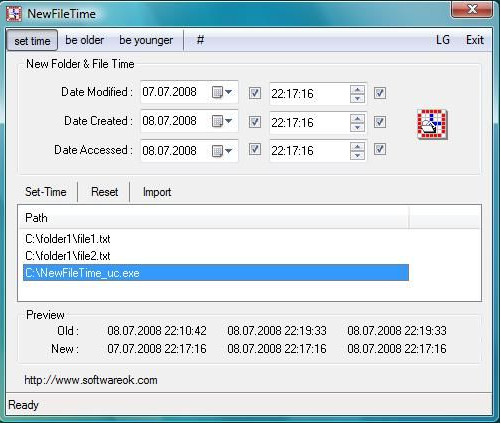Click the NewFileTime title bar app icon
This screenshot has width=501, height=424.
14,13
